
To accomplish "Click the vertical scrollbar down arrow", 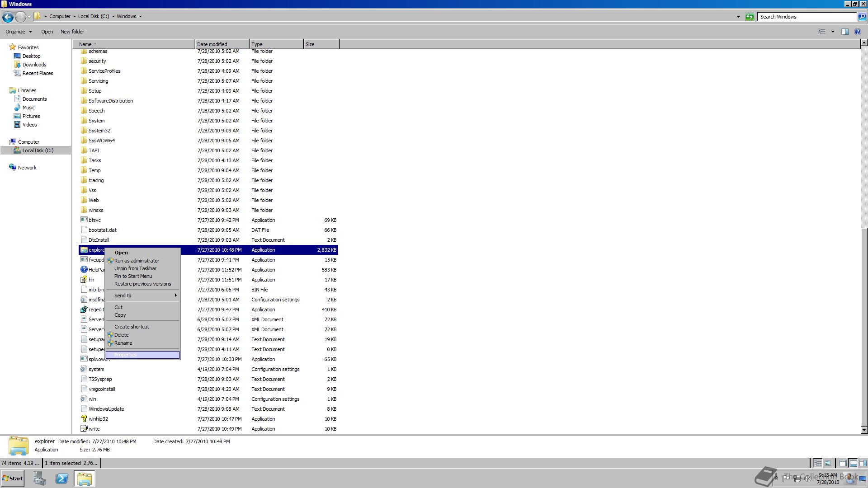I will [864, 430].
